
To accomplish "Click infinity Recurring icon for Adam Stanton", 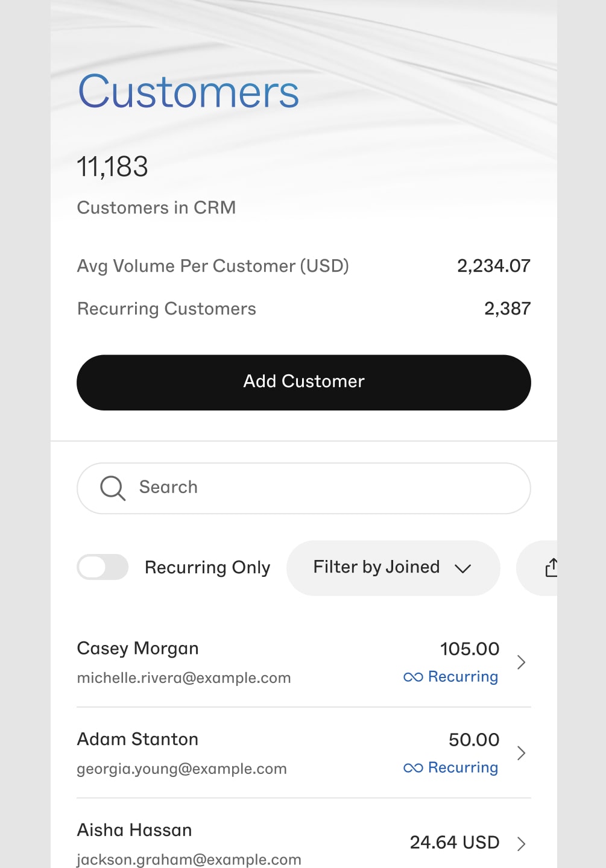I will coord(413,768).
